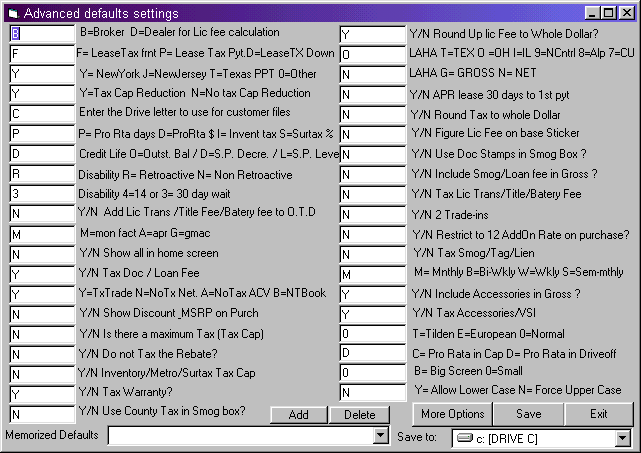Expand the Save to drive dropdown arrow

click(x=622, y=437)
